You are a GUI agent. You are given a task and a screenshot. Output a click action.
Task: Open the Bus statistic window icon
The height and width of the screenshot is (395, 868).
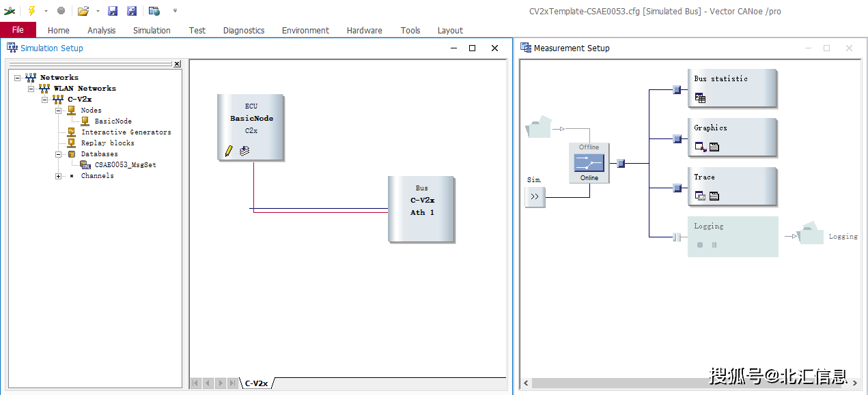click(700, 98)
